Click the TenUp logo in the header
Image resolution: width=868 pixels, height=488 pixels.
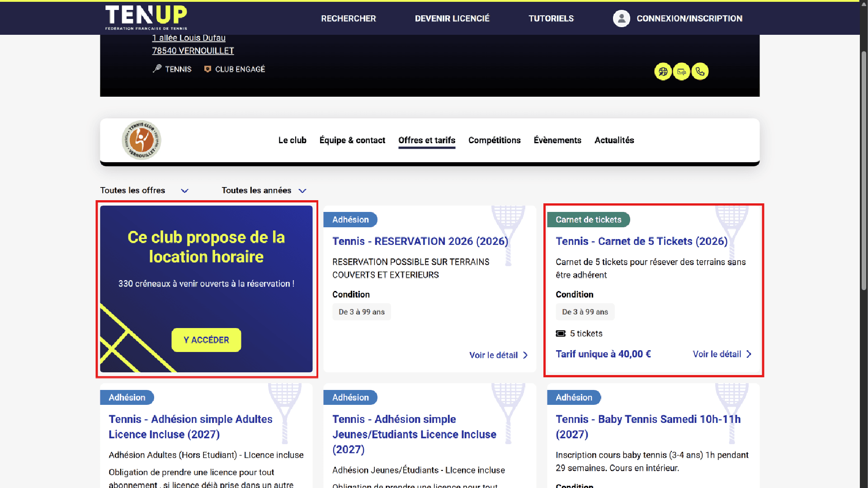pos(146,18)
